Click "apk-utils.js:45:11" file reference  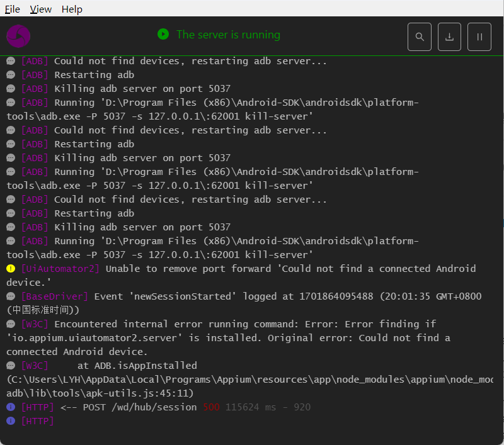click(140, 393)
